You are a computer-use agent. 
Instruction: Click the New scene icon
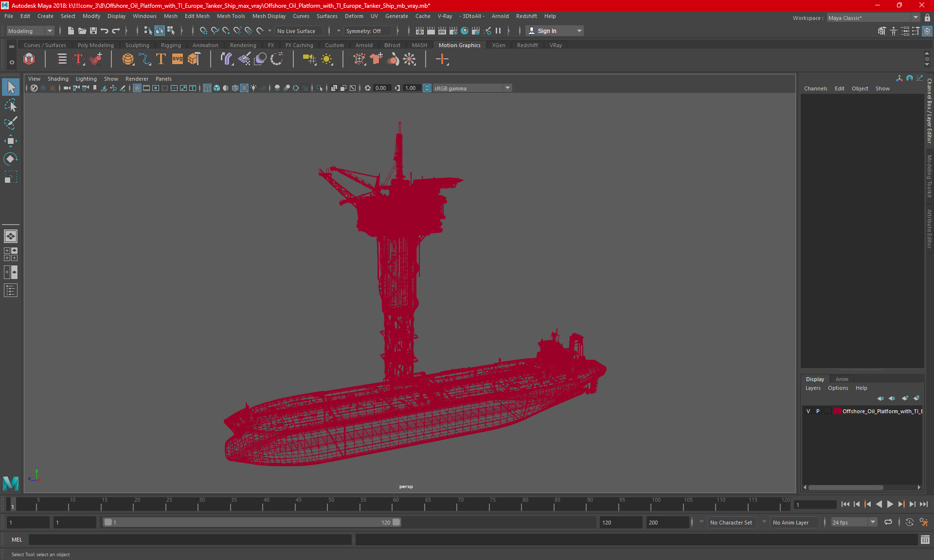point(71,31)
